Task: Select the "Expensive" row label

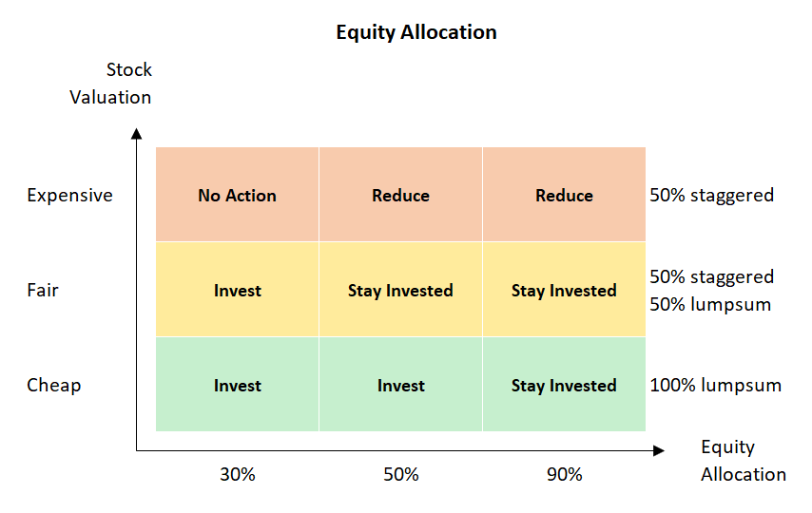Action: pyautogui.click(x=69, y=196)
